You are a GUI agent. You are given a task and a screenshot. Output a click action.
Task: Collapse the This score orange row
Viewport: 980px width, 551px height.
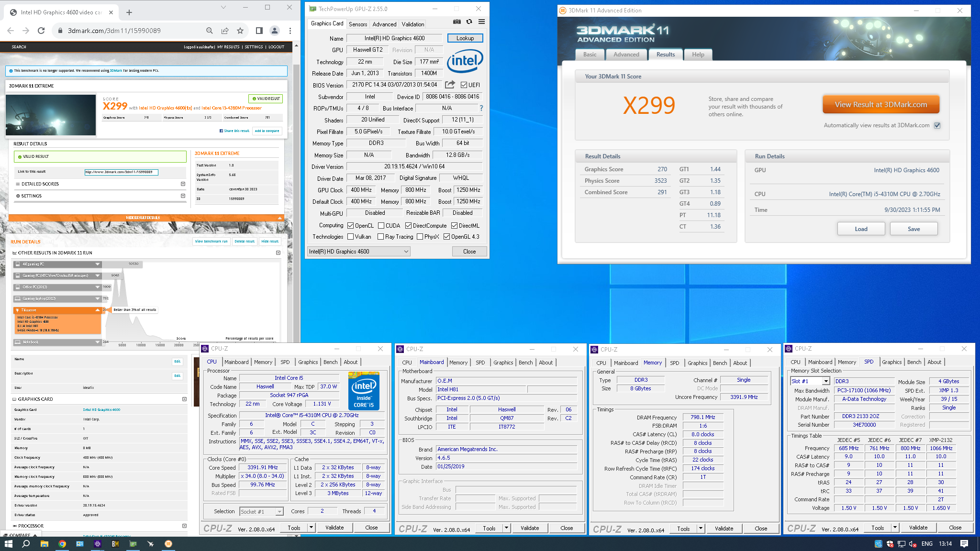click(57, 310)
